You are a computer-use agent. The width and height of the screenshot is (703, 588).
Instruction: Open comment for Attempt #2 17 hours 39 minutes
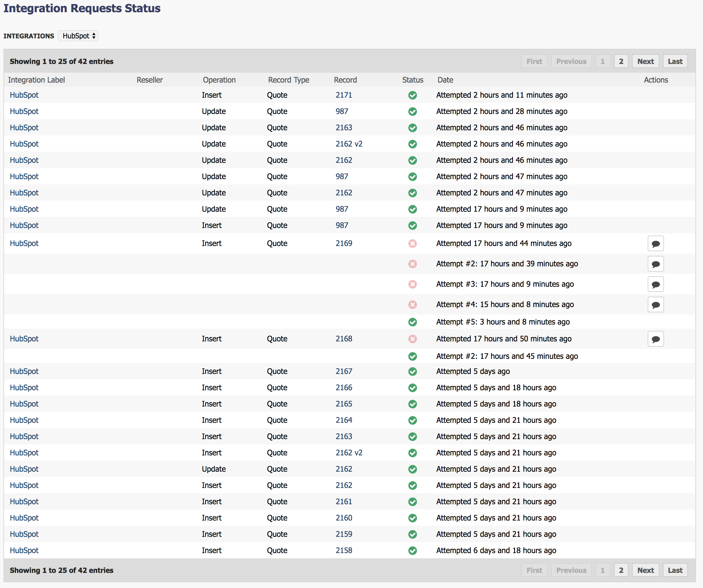656,264
